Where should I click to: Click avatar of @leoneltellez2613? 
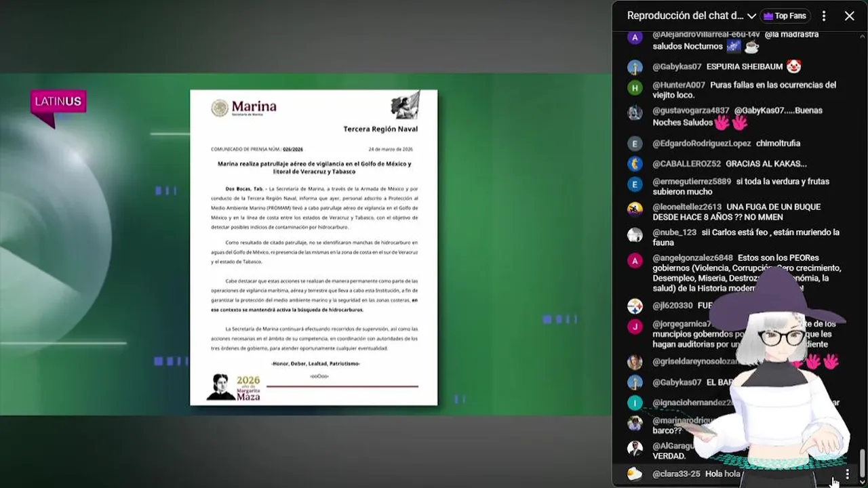[635, 209]
